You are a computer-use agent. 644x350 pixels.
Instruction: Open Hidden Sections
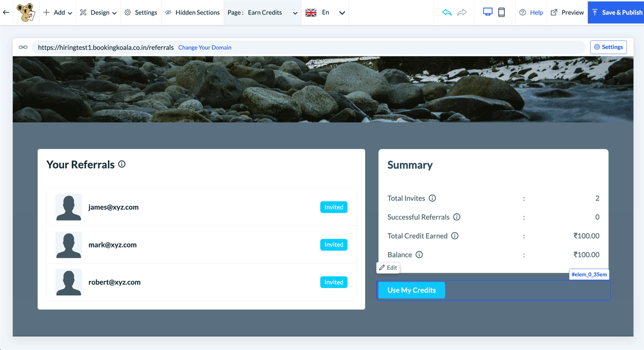click(192, 12)
